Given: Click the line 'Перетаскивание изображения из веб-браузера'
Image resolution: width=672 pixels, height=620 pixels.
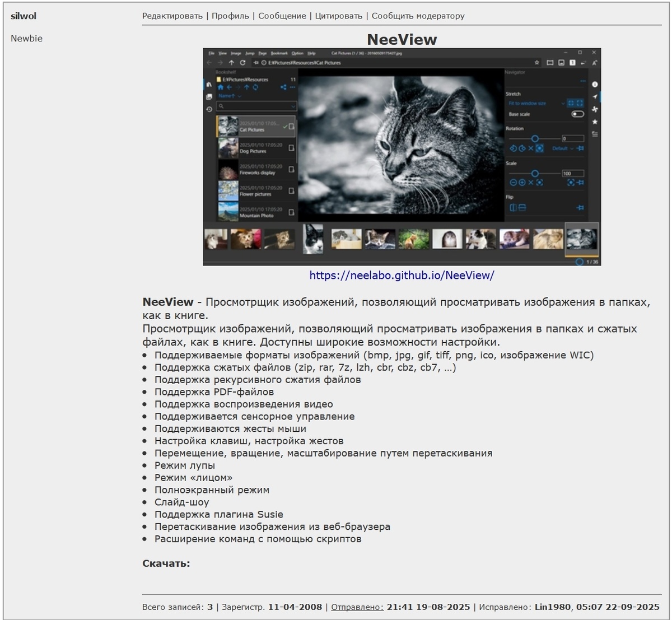Looking at the screenshot, I should pyautogui.click(x=272, y=528).
